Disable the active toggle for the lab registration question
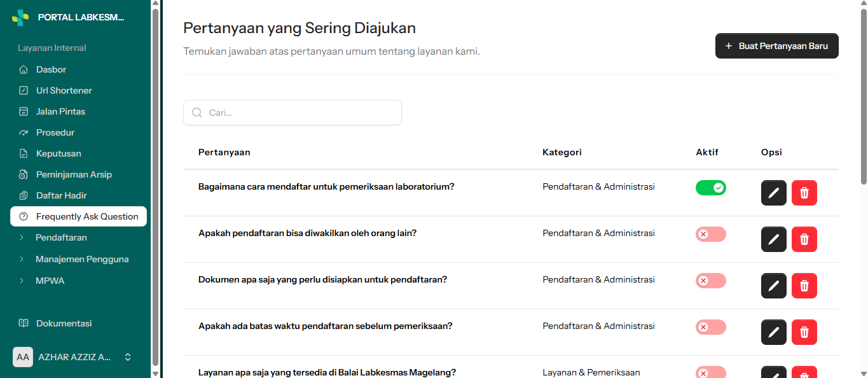This screenshot has height=378, width=868. coord(711,188)
